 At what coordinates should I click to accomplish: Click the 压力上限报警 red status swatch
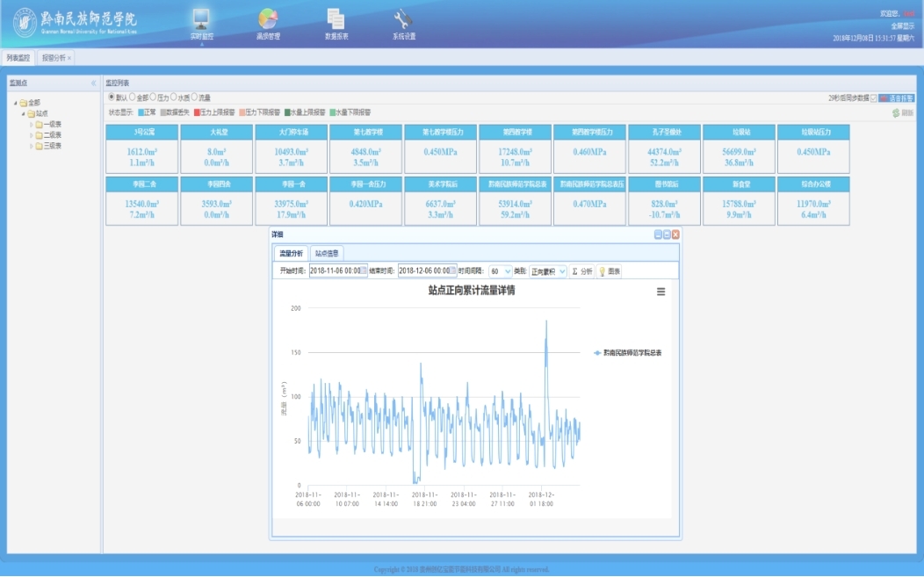click(197, 112)
